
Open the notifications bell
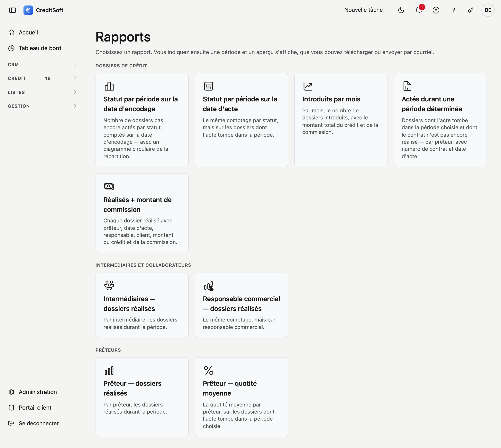click(x=419, y=10)
